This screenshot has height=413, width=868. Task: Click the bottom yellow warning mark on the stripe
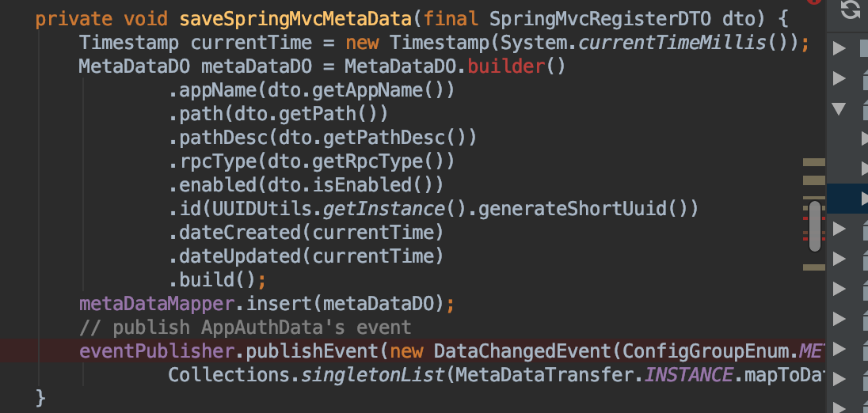[x=814, y=267]
